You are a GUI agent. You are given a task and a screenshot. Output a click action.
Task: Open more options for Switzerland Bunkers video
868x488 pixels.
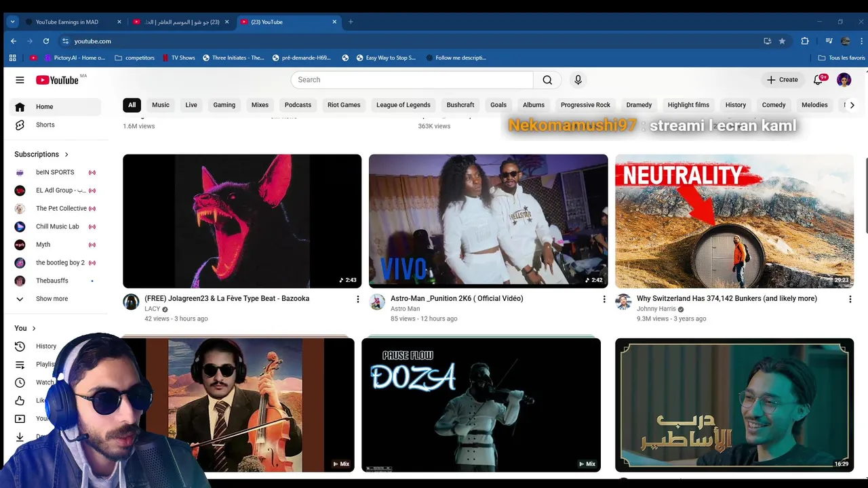click(850, 299)
